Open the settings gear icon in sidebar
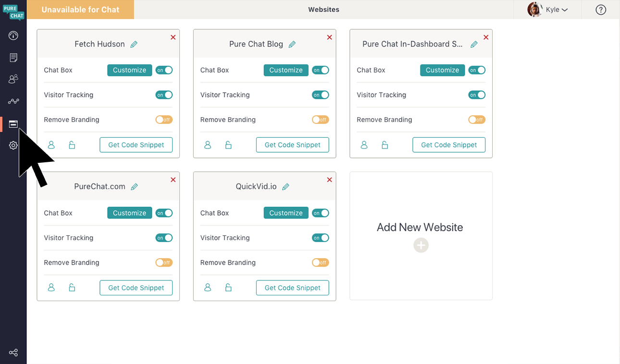The width and height of the screenshot is (620, 364). coord(13,146)
